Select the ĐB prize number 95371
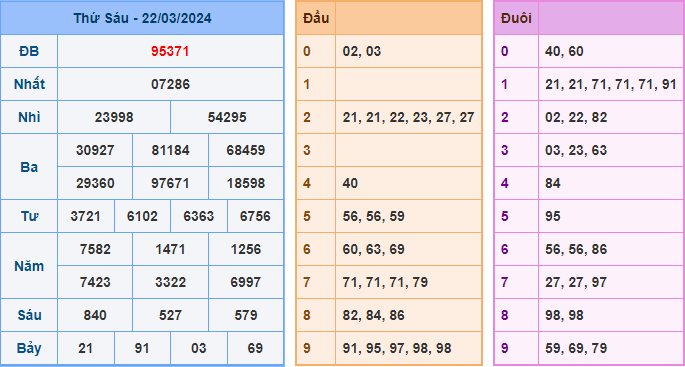The image size is (685, 367). pos(170,52)
